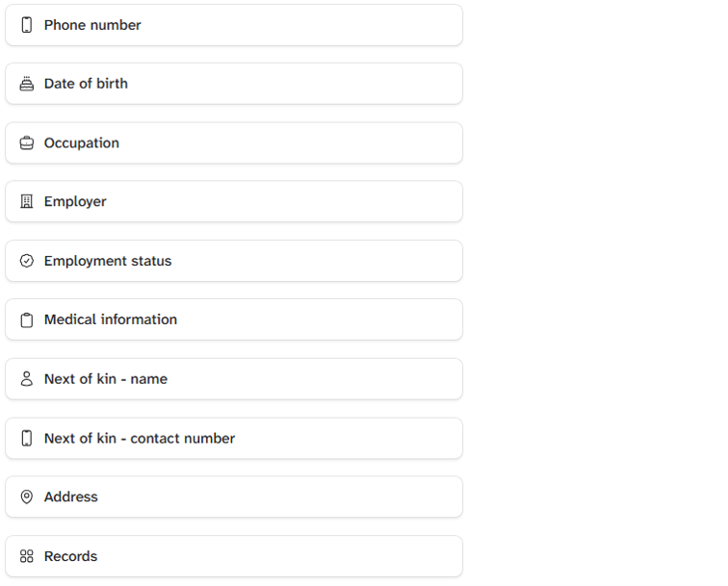Click the birthday cake icon

(27, 84)
